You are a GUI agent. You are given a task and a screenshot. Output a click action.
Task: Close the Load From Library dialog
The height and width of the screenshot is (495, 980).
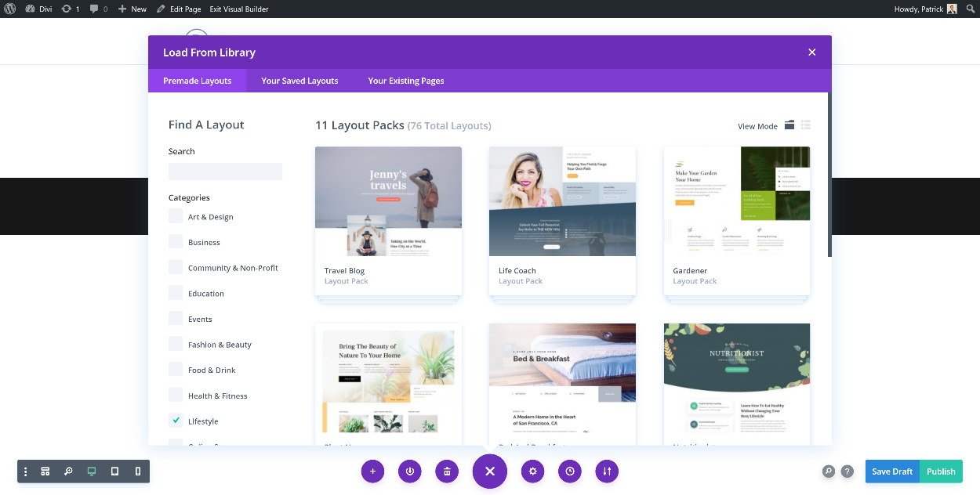point(811,52)
